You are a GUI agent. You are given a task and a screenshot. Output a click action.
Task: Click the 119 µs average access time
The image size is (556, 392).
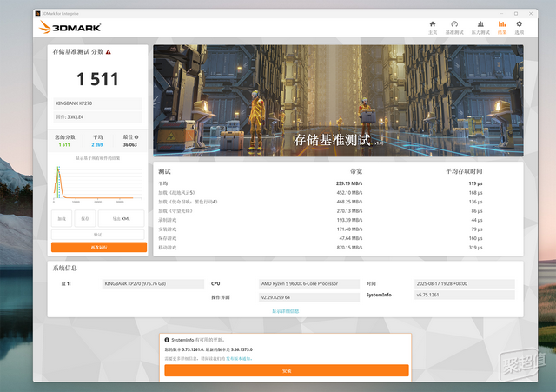pyautogui.click(x=475, y=183)
